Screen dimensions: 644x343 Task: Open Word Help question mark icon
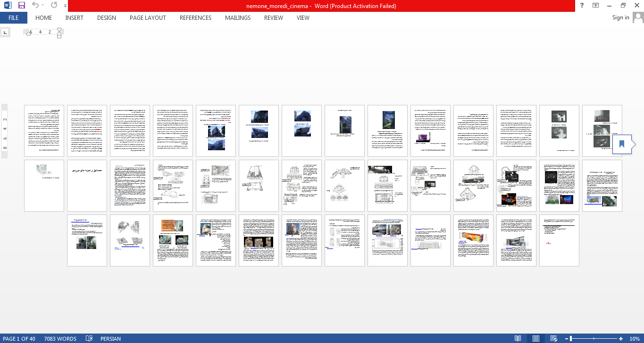(x=582, y=6)
